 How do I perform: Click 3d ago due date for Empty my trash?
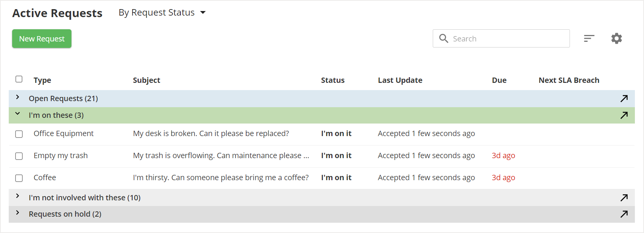tap(503, 155)
